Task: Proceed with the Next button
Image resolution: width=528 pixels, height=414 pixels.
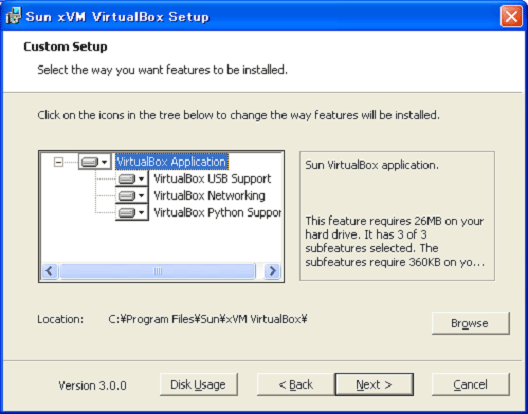Action: (374, 384)
